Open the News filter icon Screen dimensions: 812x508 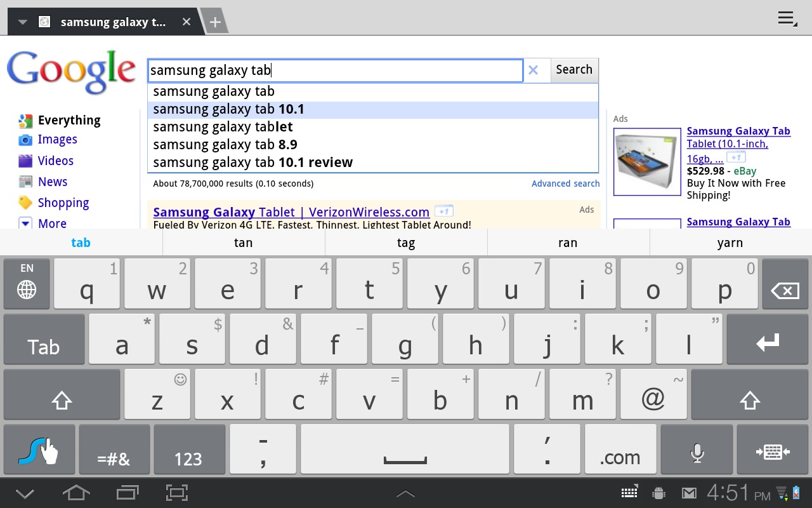pos(25,182)
